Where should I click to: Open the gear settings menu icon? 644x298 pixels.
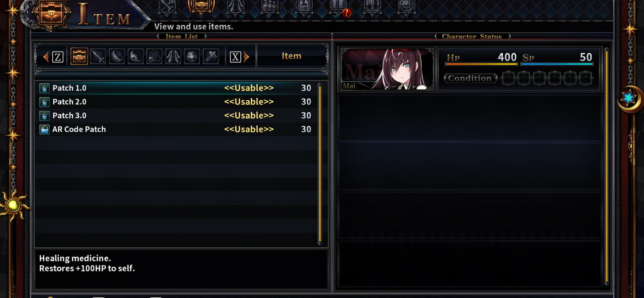tap(407, 7)
